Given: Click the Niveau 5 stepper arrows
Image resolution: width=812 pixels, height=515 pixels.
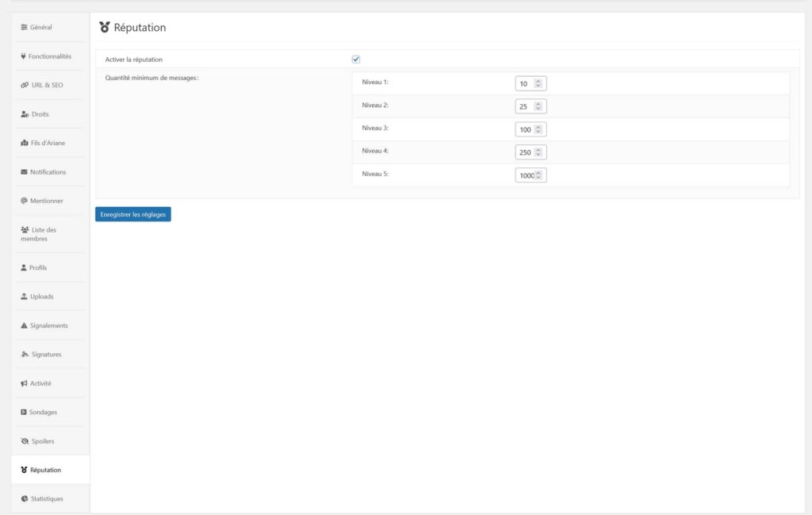Looking at the screenshot, I should pyautogui.click(x=538, y=175).
